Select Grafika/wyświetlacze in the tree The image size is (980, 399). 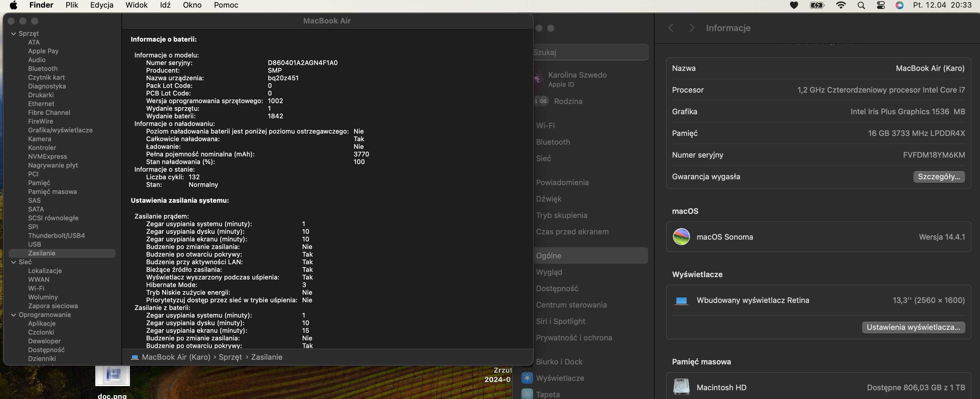click(x=60, y=130)
